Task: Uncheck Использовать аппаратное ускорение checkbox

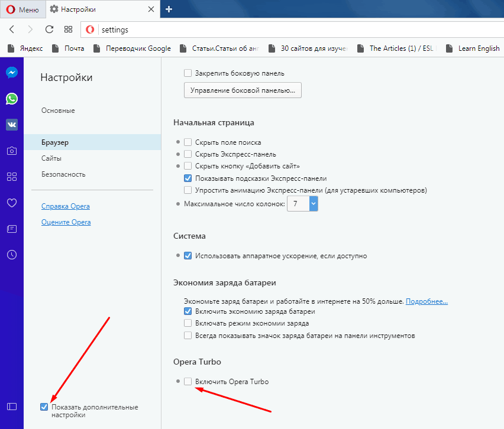Action: click(188, 256)
